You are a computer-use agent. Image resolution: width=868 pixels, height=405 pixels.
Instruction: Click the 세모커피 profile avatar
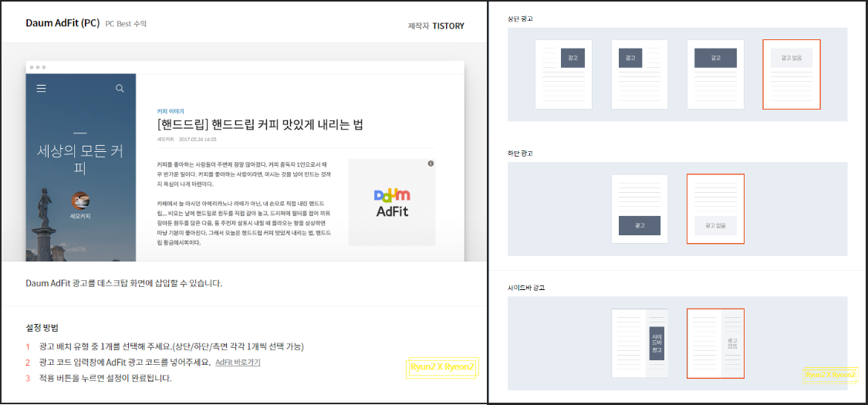[x=81, y=201]
